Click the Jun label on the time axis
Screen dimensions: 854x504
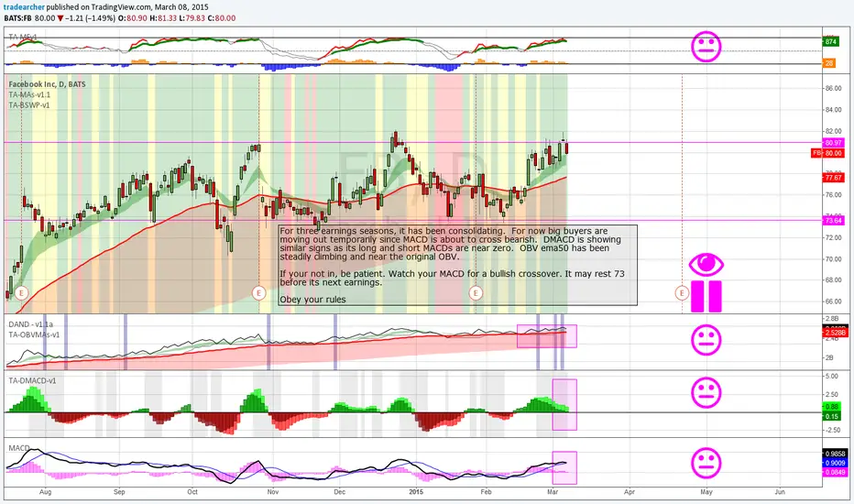click(x=780, y=491)
